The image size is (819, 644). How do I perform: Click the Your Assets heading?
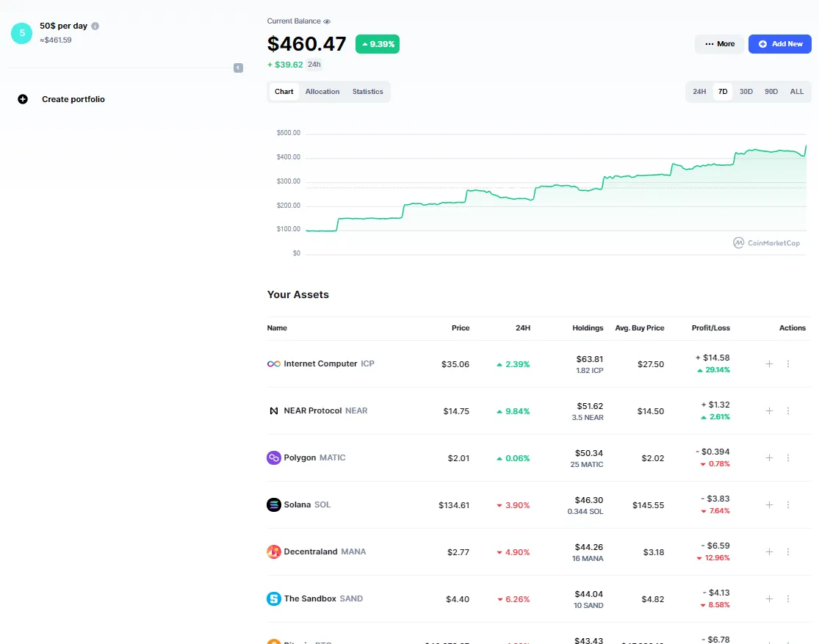click(297, 294)
